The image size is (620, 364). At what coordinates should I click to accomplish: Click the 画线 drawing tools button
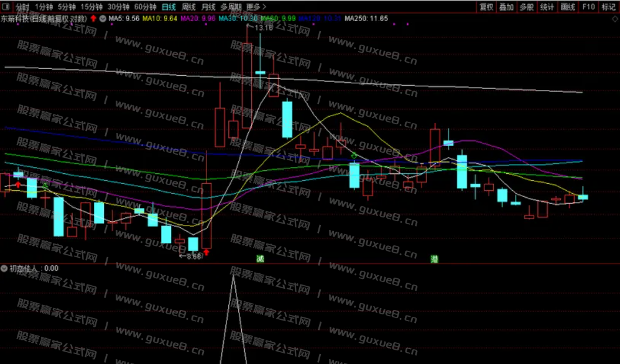coord(567,7)
